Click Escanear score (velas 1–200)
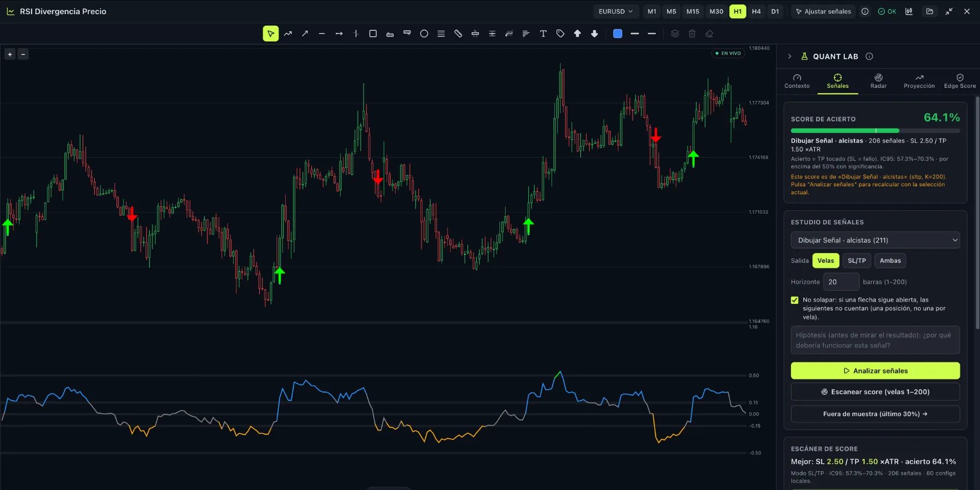This screenshot has height=490, width=980. 875,392
